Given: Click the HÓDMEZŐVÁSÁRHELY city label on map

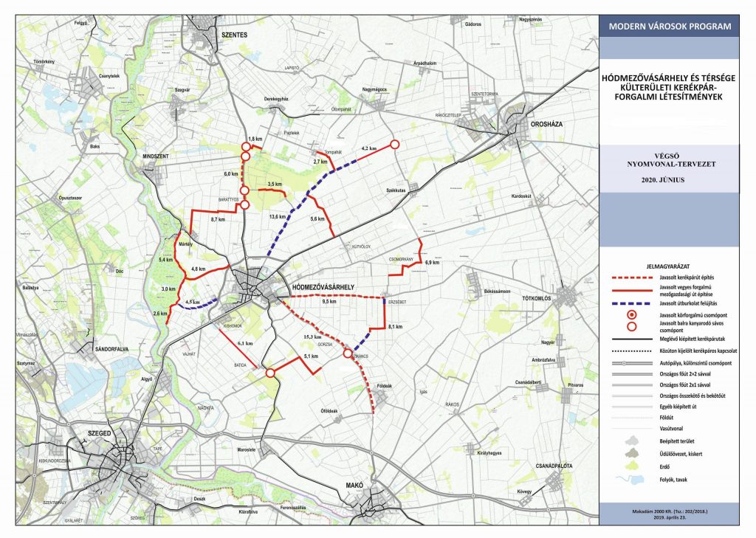Looking at the screenshot, I should [324, 286].
